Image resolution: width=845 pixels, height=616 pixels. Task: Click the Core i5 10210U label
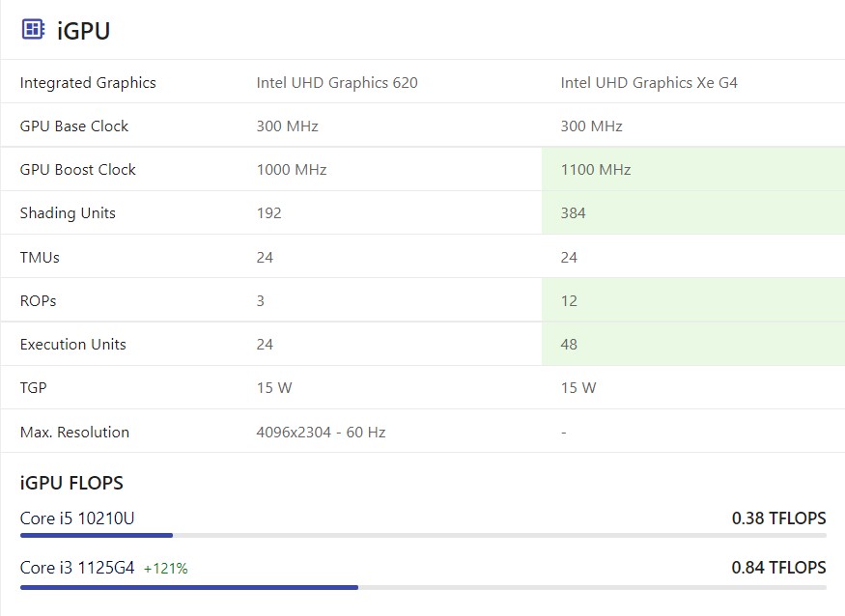pos(77,518)
